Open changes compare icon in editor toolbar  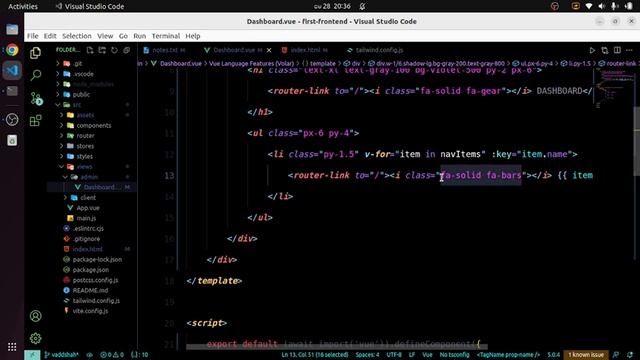tap(604, 50)
